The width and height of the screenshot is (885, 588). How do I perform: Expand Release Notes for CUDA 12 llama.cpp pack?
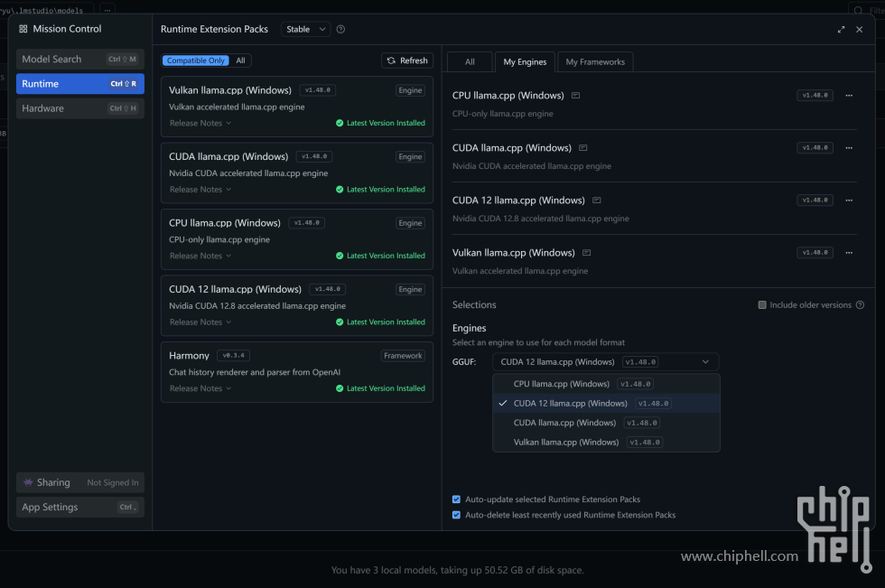point(200,322)
